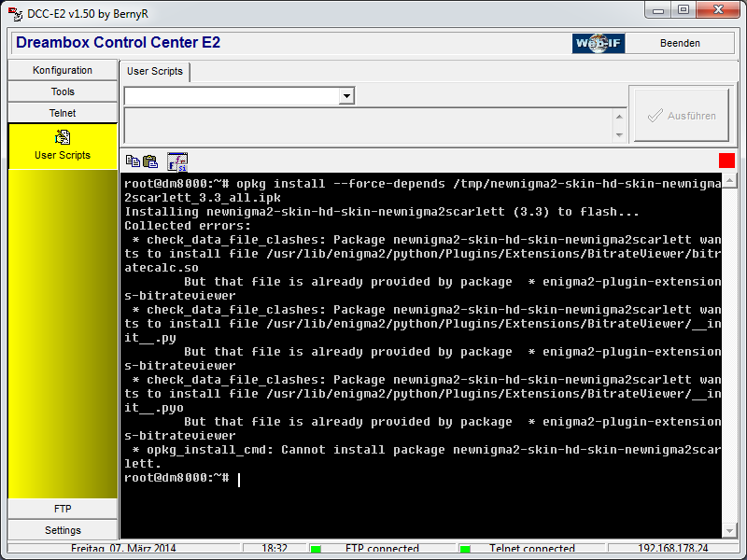This screenshot has width=747, height=560.
Task: Close the DCC-E2 window
Action: (x=718, y=10)
